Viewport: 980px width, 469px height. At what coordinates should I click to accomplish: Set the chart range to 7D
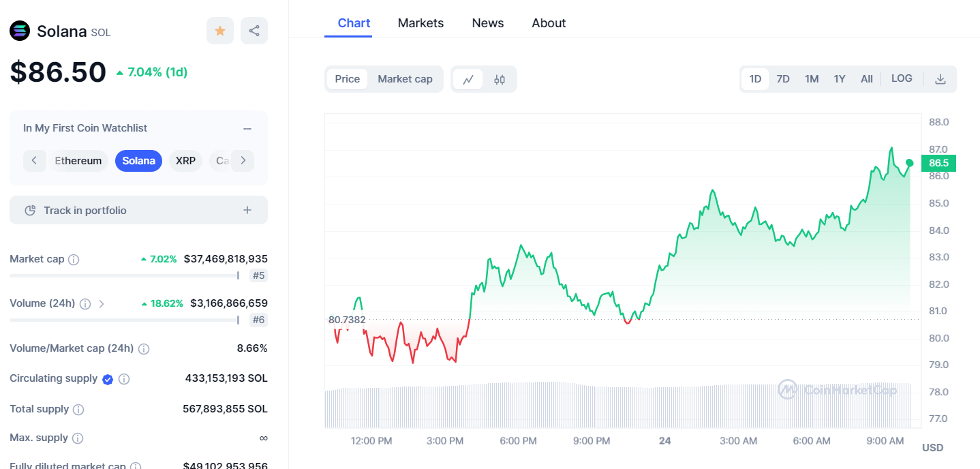coord(783,79)
